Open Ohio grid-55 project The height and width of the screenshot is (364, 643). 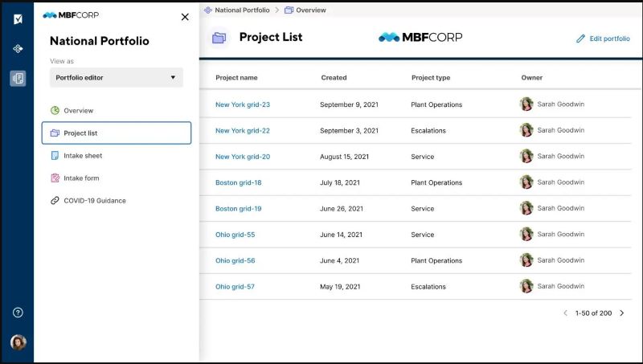click(235, 235)
